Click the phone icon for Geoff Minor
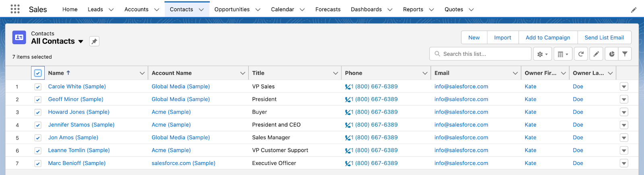Viewport: 644px width, 175px height. click(x=348, y=100)
